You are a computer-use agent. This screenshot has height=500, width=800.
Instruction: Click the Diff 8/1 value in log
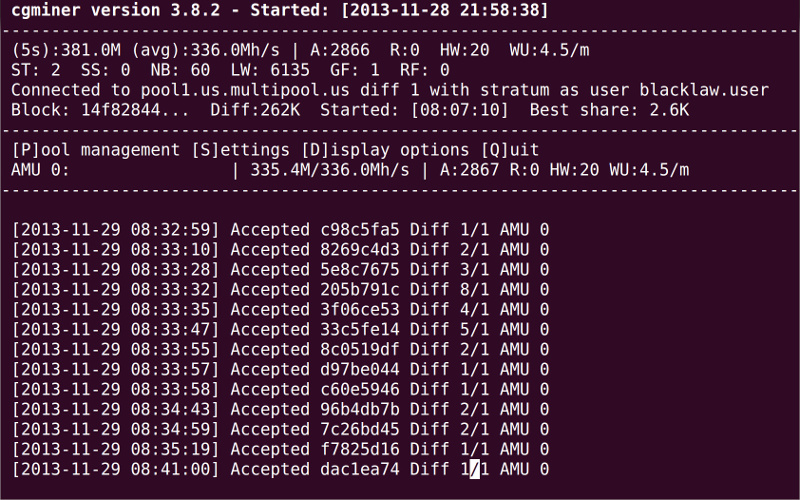click(450, 290)
